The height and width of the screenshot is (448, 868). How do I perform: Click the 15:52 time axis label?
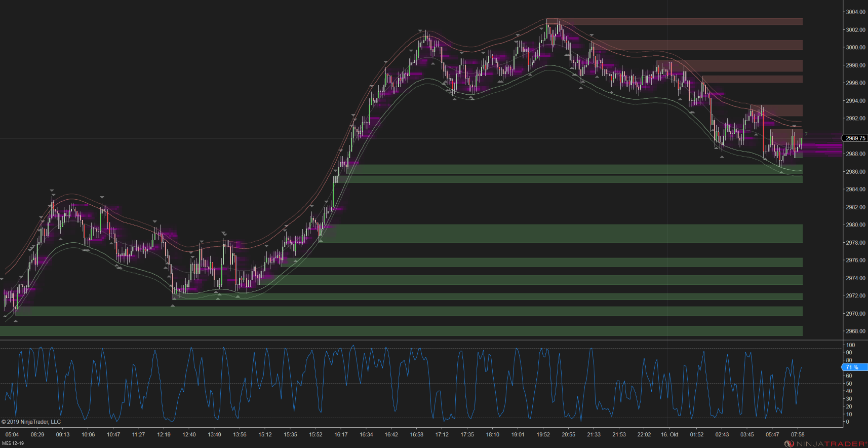(x=315, y=434)
